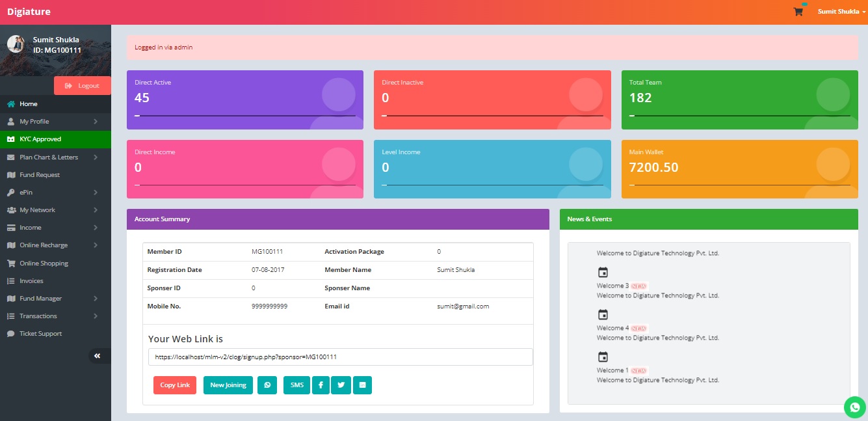This screenshot has width=868, height=421.
Task: Go to Home in the sidebar
Action: click(55, 104)
